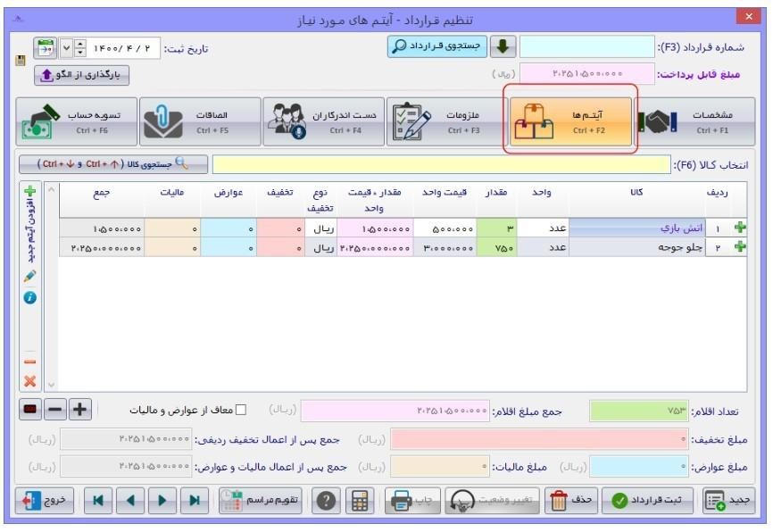Click the افزودن آیتم جدید green plus
This screenshot has height=532, width=773.
click(30, 191)
